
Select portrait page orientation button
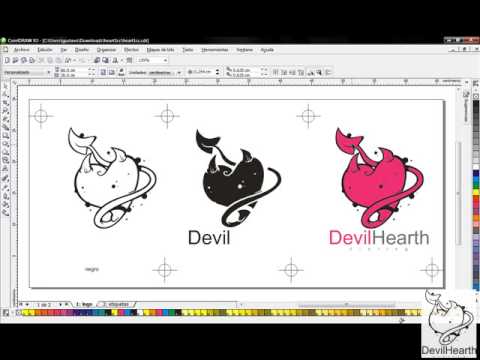click(103, 72)
